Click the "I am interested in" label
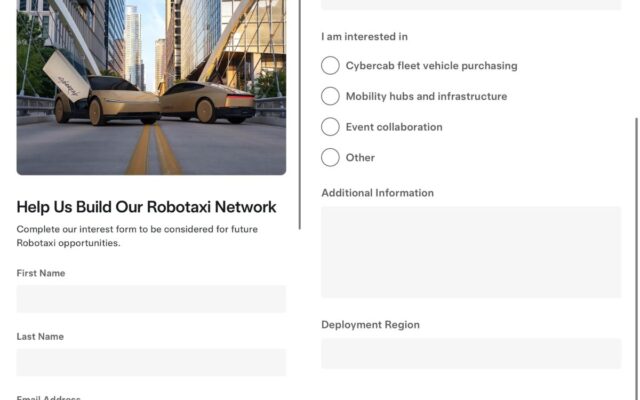This screenshot has height=400, width=640. click(x=364, y=37)
